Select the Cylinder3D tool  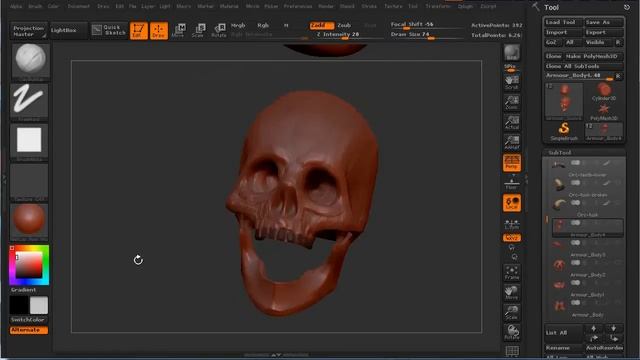click(604, 92)
